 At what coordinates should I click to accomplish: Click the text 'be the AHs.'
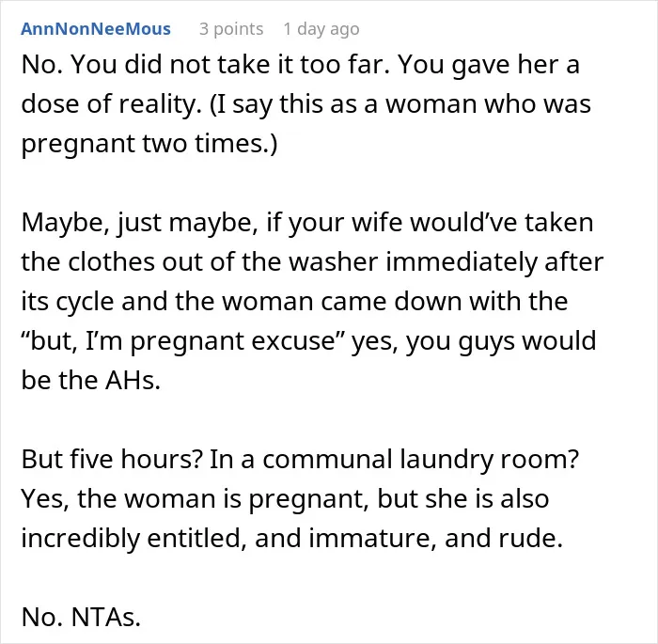pos(91,381)
